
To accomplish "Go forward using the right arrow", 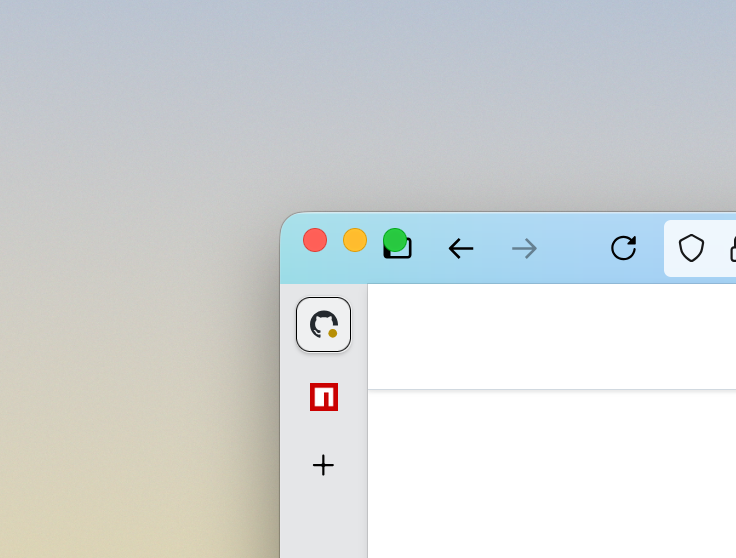I will (524, 249).
